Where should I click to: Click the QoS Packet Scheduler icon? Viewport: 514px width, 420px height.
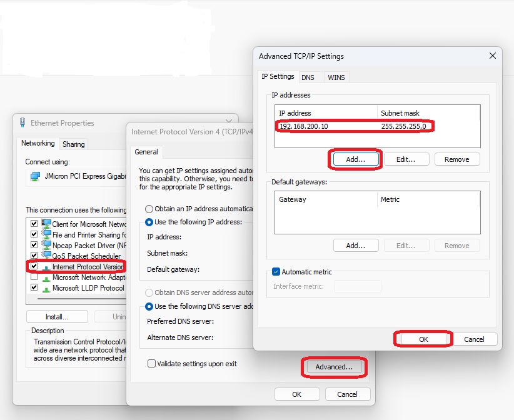(x=46, y=256)
